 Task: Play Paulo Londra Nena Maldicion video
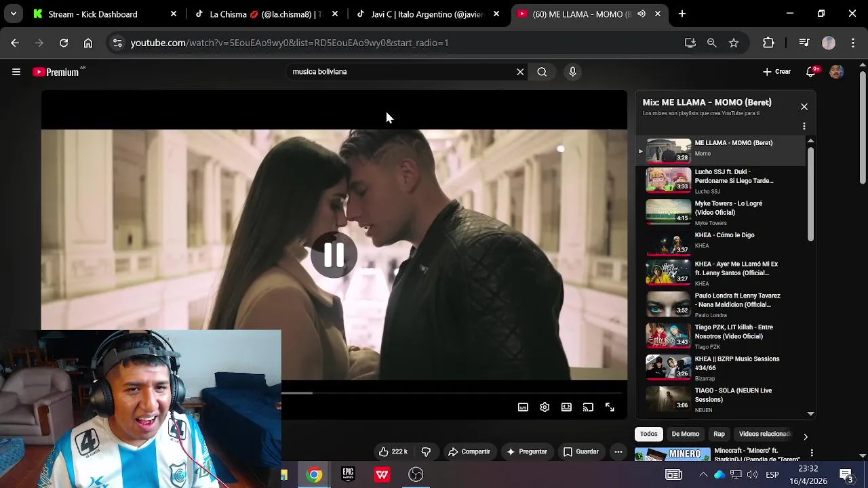[x=721, y=305]
